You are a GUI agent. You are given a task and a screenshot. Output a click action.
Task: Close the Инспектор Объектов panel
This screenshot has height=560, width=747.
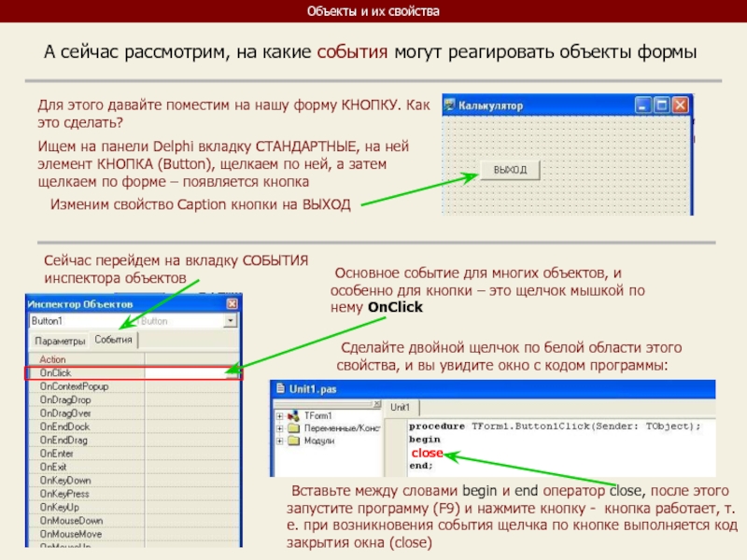click(233, 303)
